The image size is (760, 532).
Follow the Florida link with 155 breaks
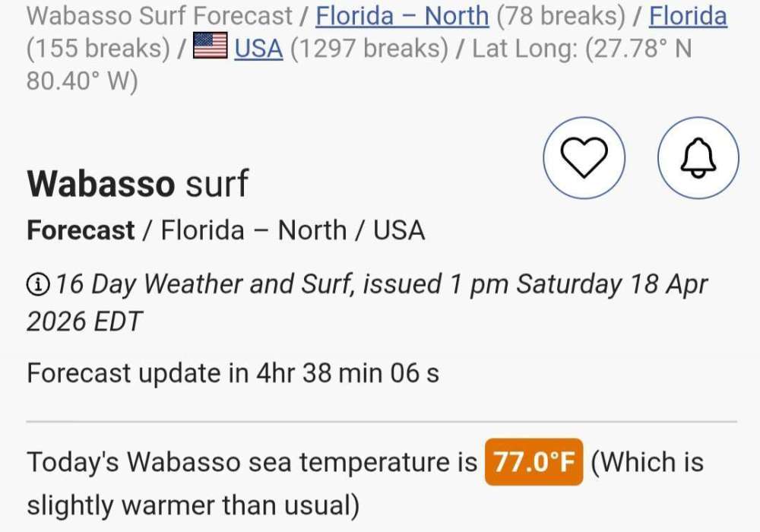point(688,16)
